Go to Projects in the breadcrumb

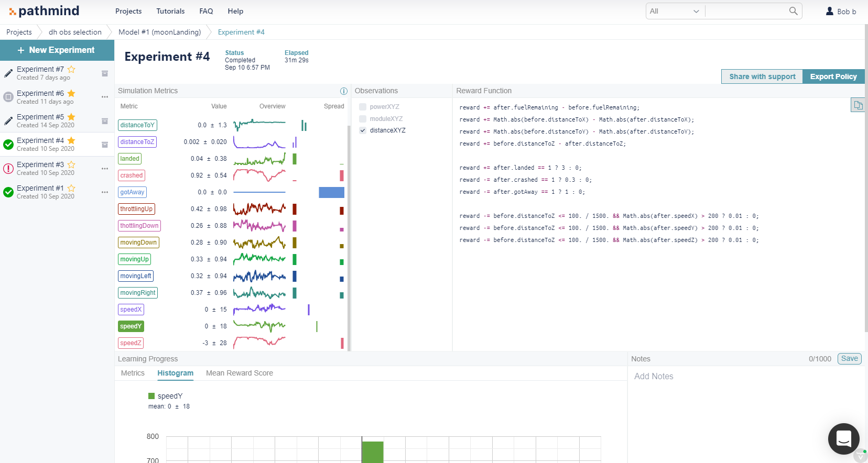[19, 32]
